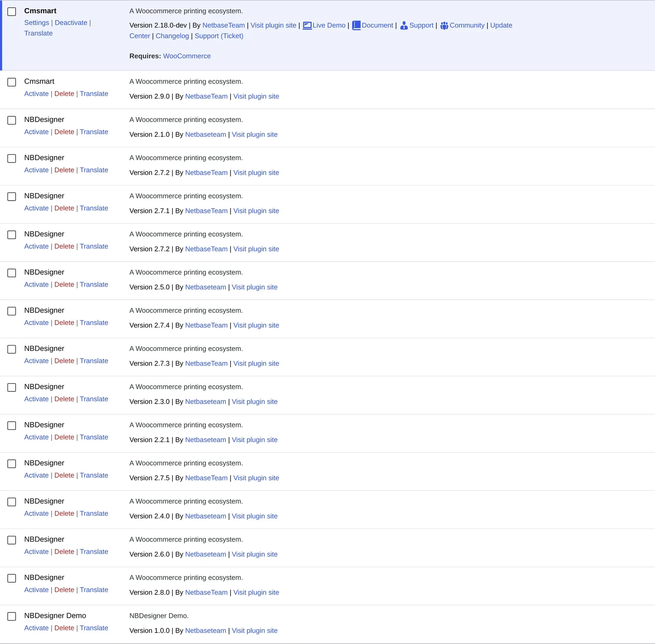655x644 pixels.
Task: Delete NBDesigner version 2.8.0
Action: (x=64, y=590)
